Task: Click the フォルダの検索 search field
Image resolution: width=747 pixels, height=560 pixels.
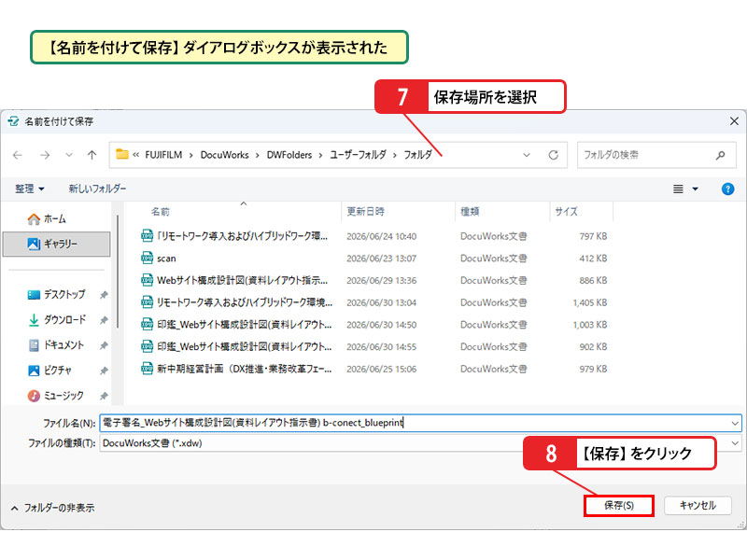Action: [x=656, y=155]
